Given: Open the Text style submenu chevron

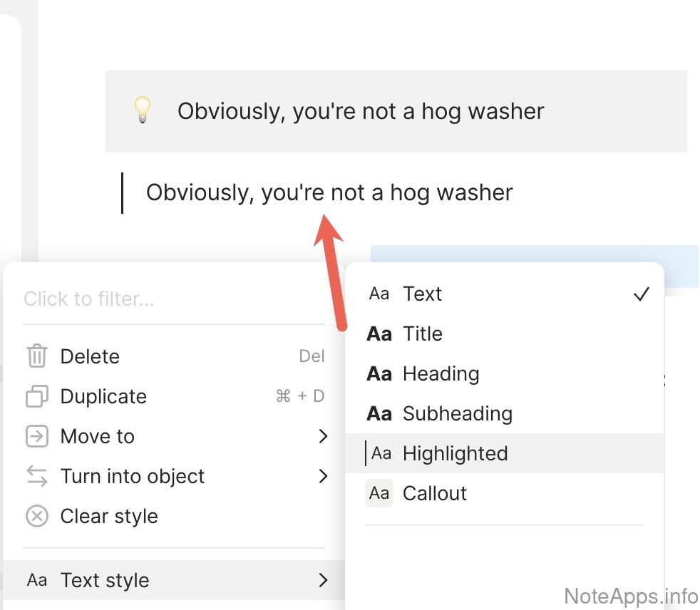Looking at the screenshot, I should [324, 580].
